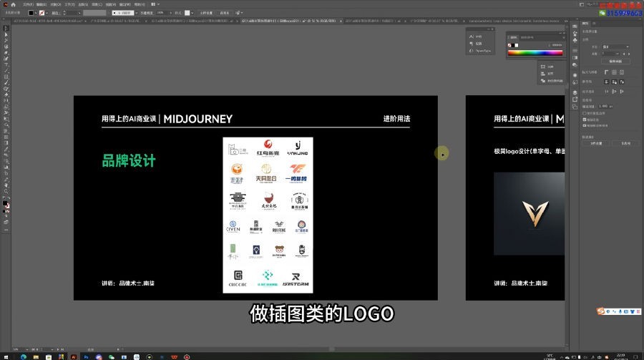Select the Direct Selection tool

[6, 34]
